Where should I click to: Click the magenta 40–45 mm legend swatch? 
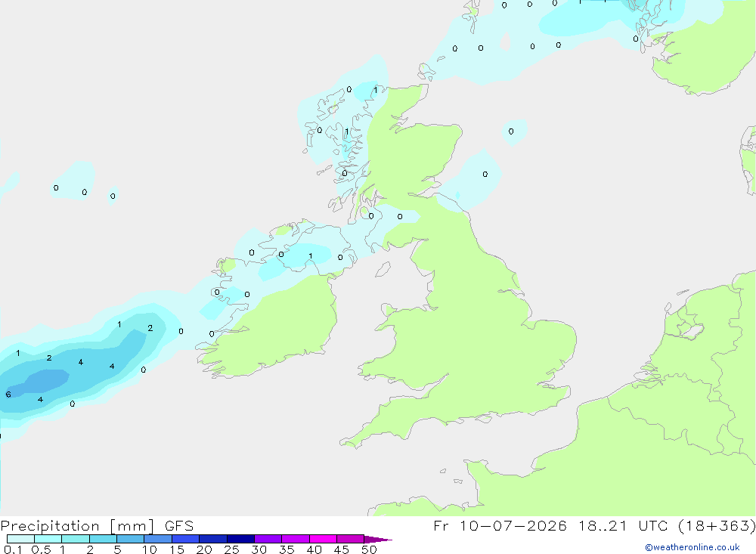[323, 539]
